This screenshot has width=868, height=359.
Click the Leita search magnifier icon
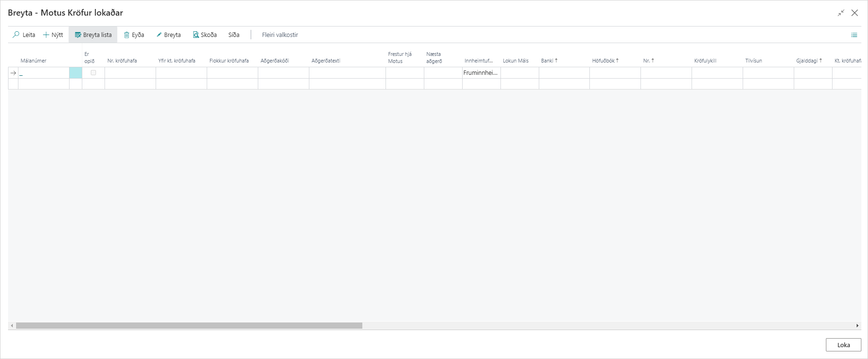point(16,35)
